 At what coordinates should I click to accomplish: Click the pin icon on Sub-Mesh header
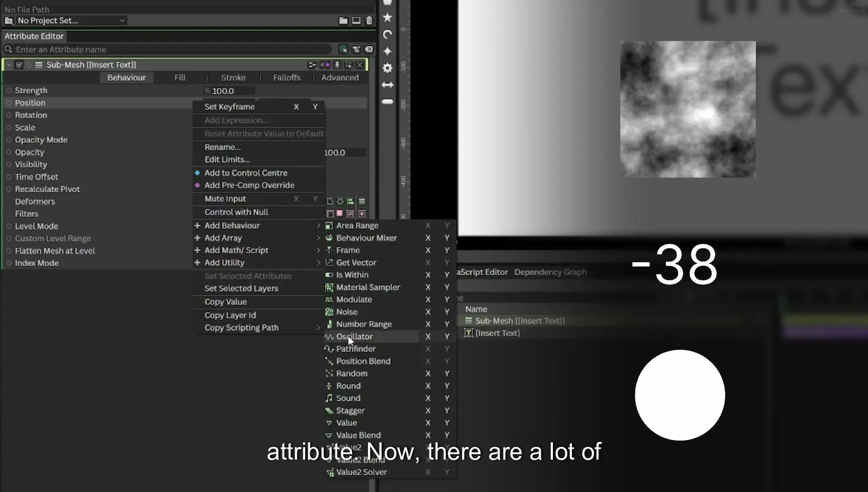337,65
